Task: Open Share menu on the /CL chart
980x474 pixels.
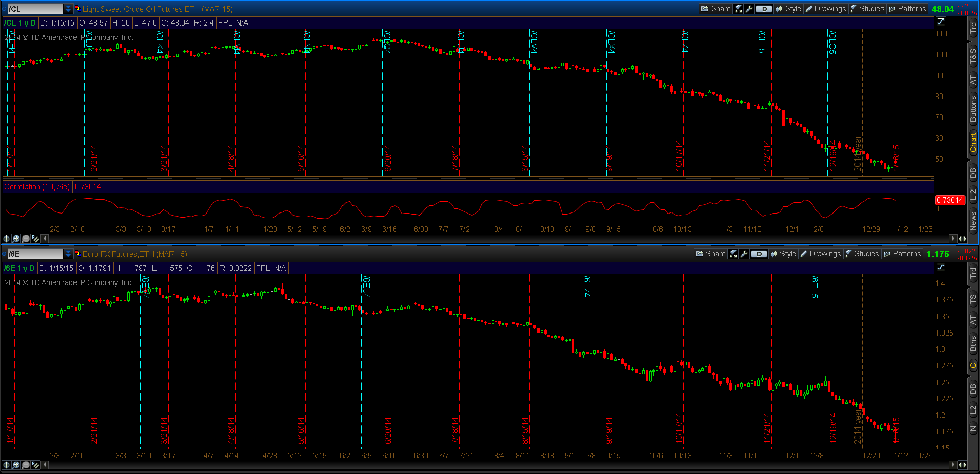Action: click(716, 9)
